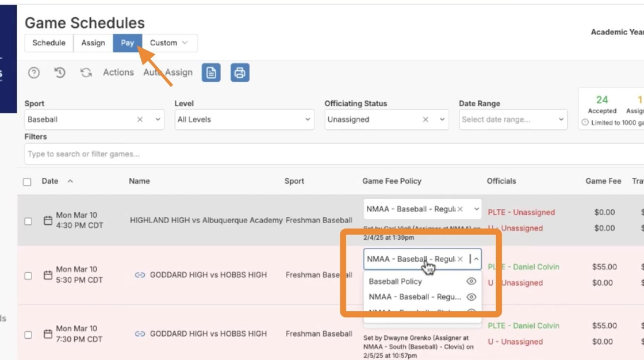Image resolution: width=644 pixels, height=360 pixels.
Task: Switch to the Assign tab
Action: 93,43
